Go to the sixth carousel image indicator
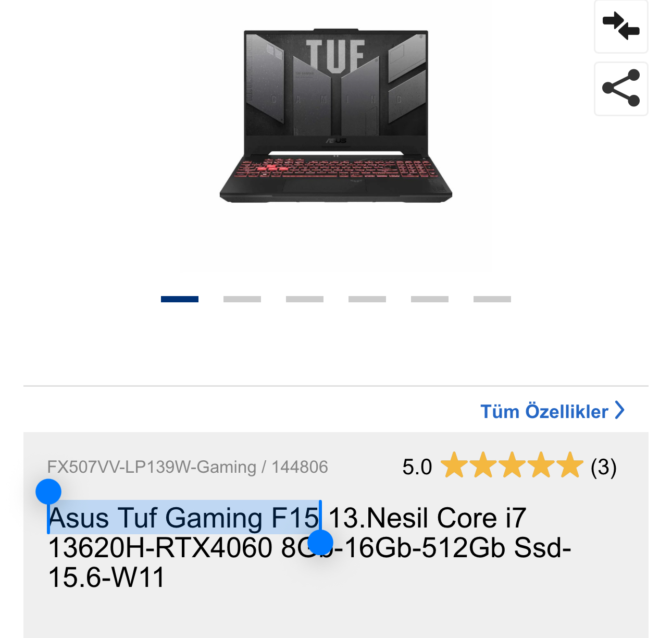The height and width of the screenshot is (638, 672). tap(492, 299)
